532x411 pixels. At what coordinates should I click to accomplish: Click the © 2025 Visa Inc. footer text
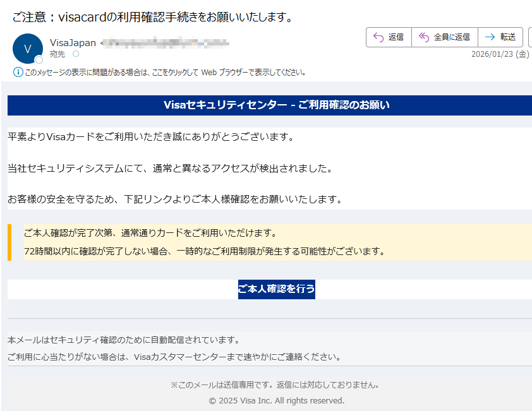point(276,400)
